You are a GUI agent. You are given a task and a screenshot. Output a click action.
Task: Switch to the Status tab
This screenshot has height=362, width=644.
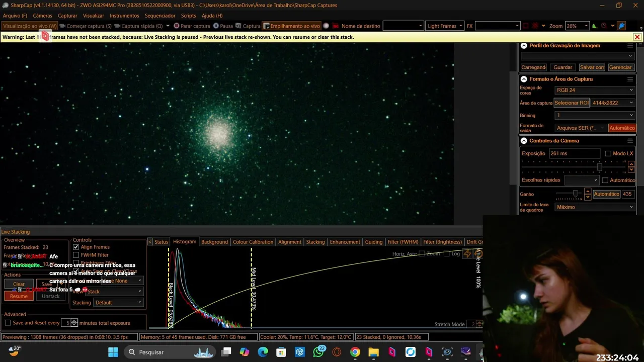pos(161,242)
